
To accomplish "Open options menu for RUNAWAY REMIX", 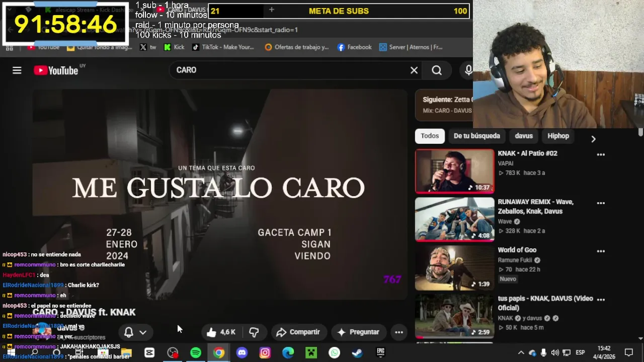I will tap(601, 203).
